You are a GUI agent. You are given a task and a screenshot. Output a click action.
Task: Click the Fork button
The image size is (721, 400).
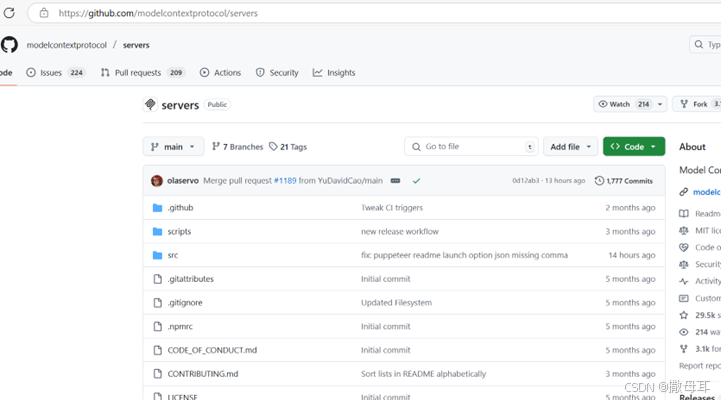[697, 104]
